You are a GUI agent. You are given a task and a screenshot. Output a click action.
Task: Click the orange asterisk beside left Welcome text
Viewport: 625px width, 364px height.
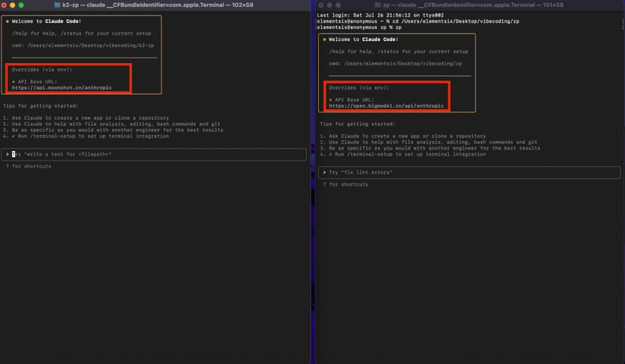[x=7, y=21]
